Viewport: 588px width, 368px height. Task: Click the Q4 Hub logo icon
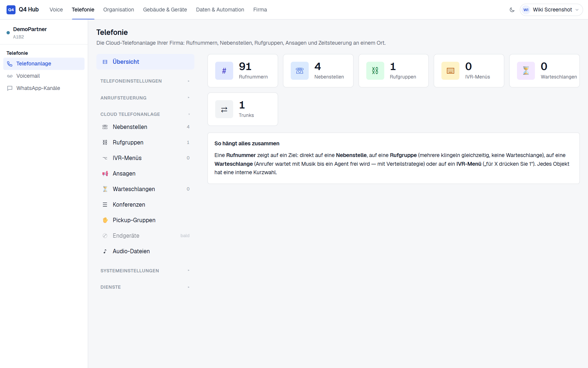pyautogui.click(x=11, y=10)
